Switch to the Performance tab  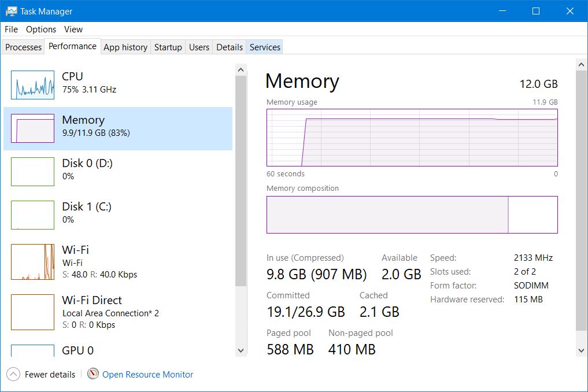click(72, 46)
